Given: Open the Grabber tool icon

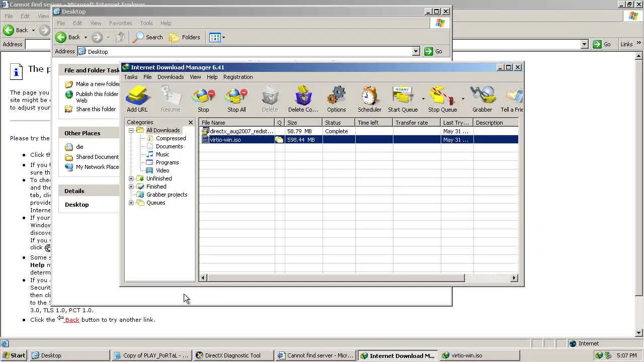Looking at the screenshot, I should 482,99.
